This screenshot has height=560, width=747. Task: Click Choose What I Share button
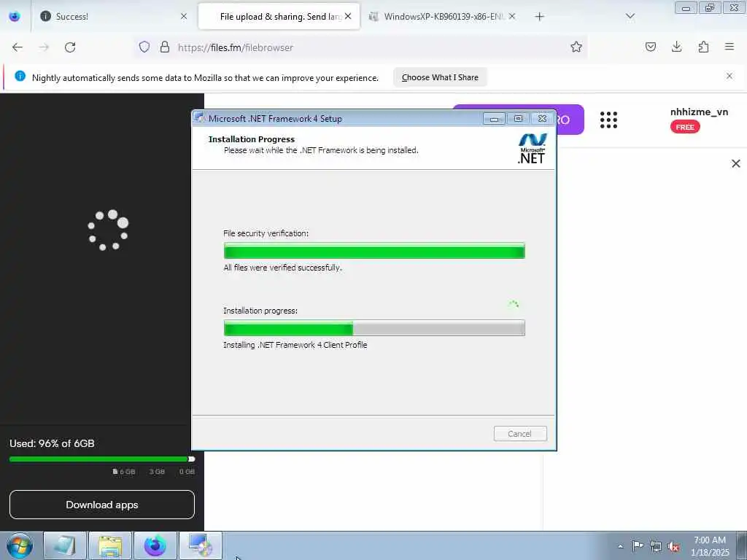[440, 77]
